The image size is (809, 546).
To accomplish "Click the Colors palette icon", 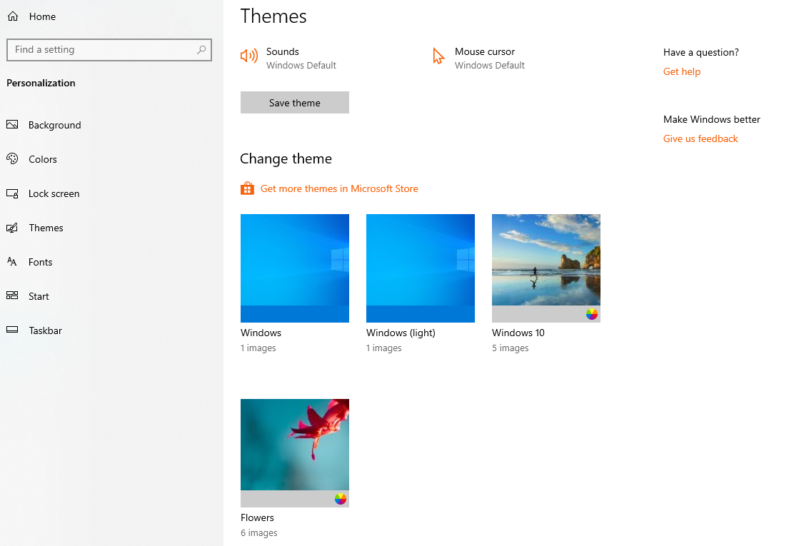I will (12, 158).
